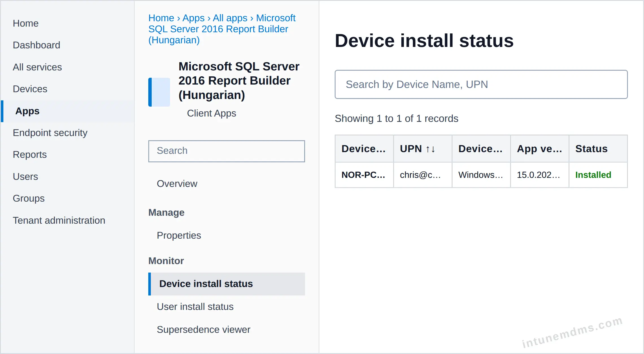Go to Users in the sidebar
Viewport: 644px width, 354px height.
point(25,176)
